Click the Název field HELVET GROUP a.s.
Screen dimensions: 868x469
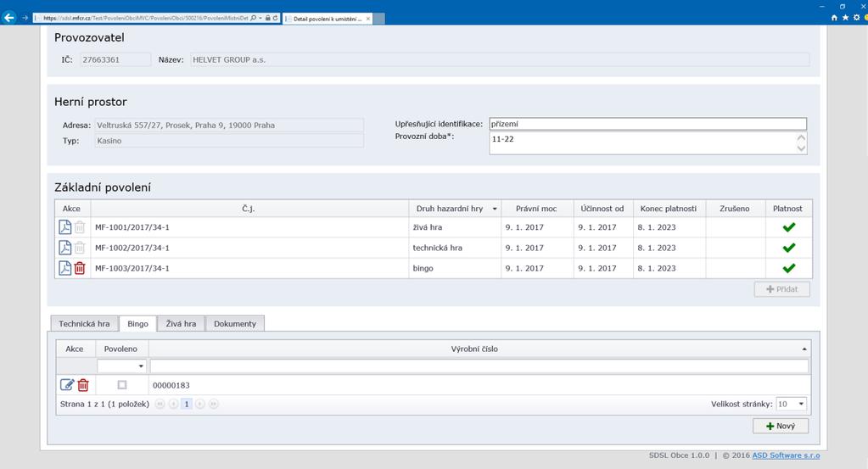point(500,59)
